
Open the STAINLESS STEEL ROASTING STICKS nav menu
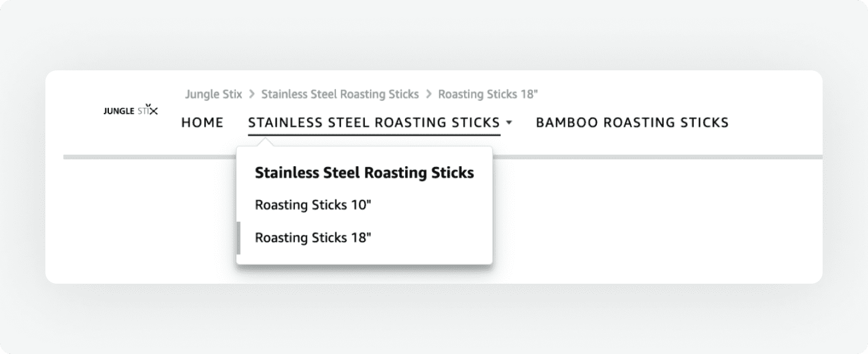tap(374, 123)
